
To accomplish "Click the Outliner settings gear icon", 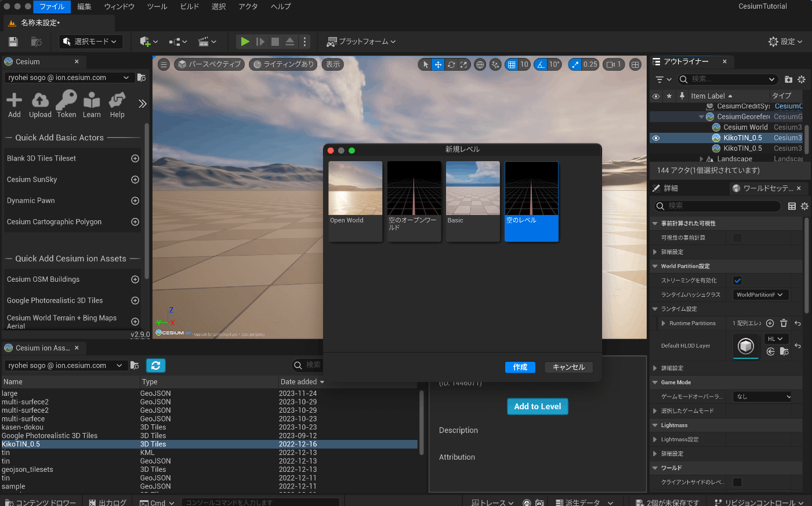I will [802, 79].
